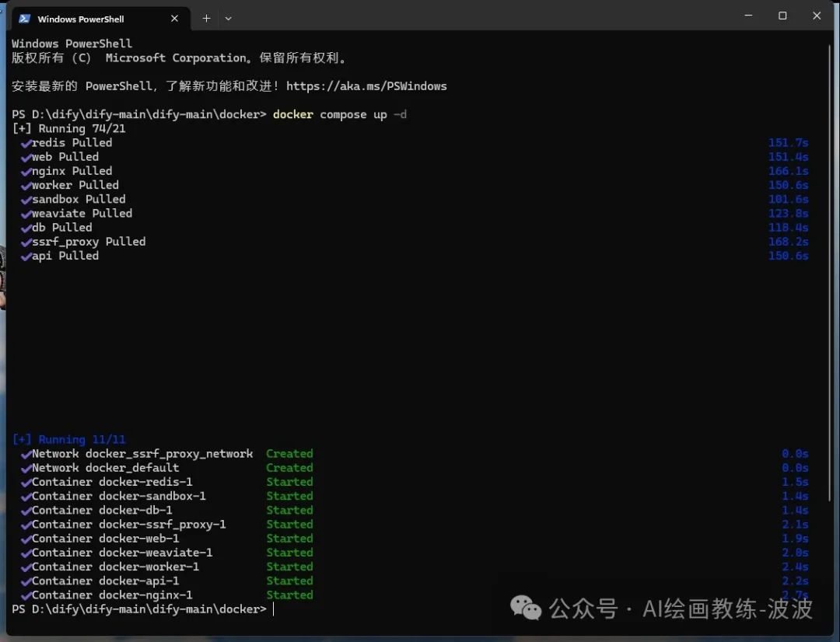
Task: Maximize the terminal window
Action: coord(782,16)
